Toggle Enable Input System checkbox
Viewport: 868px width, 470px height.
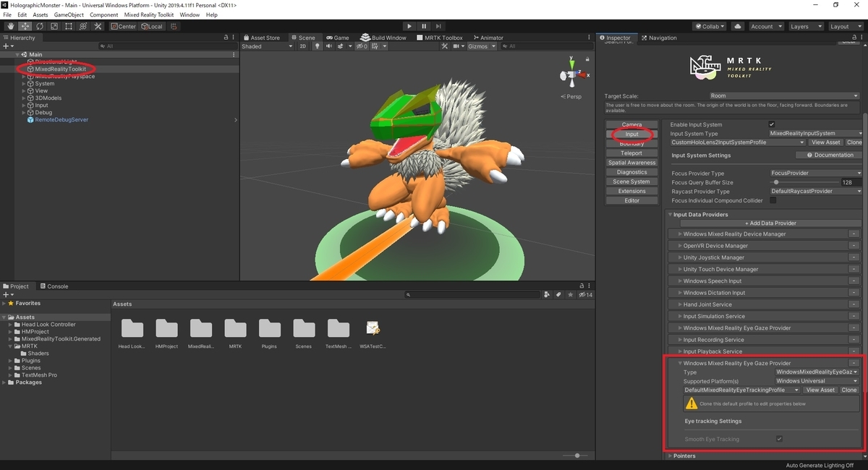[x=772, y=124]
